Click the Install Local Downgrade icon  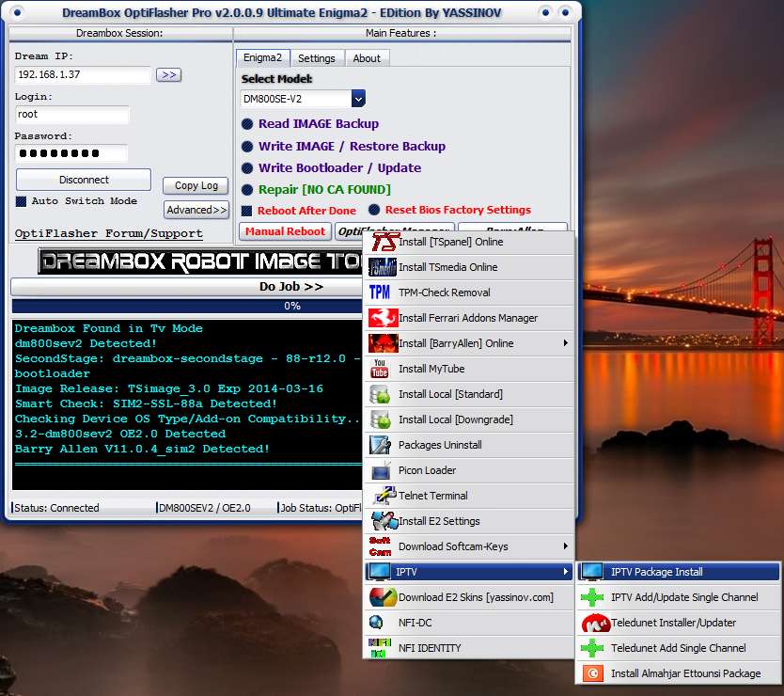(x=380, y=419)
